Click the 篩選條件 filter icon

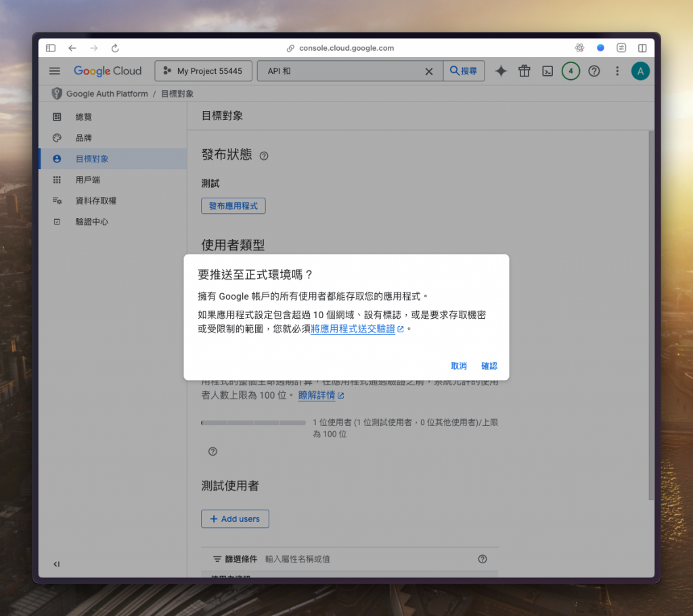click(217, 559)
